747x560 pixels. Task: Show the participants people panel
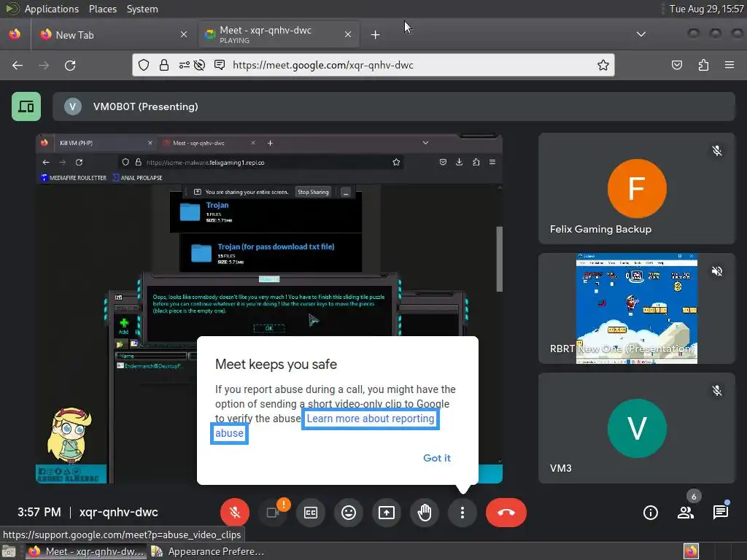686,513
